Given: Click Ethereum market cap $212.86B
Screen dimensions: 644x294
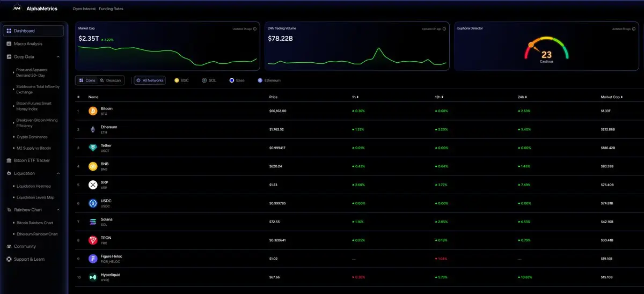Looking at the screenshot, I should [x=608, y=129].
